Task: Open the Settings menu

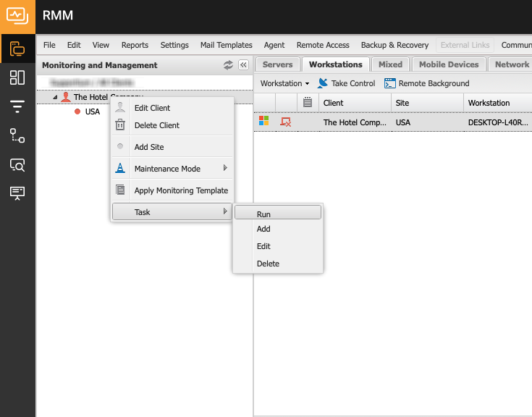Action: pyautogui.click(x=174, y=45)
